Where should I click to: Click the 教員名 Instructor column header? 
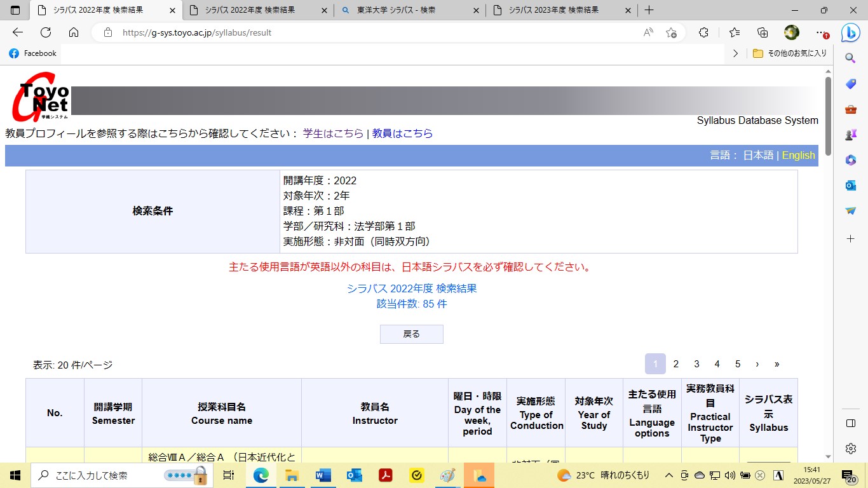point(375,413)
